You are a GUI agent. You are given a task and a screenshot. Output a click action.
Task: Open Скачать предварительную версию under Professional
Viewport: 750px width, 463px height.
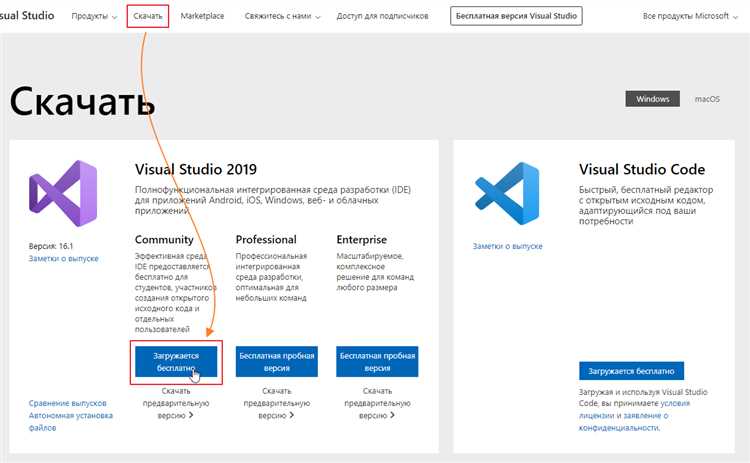coord(276,403)
